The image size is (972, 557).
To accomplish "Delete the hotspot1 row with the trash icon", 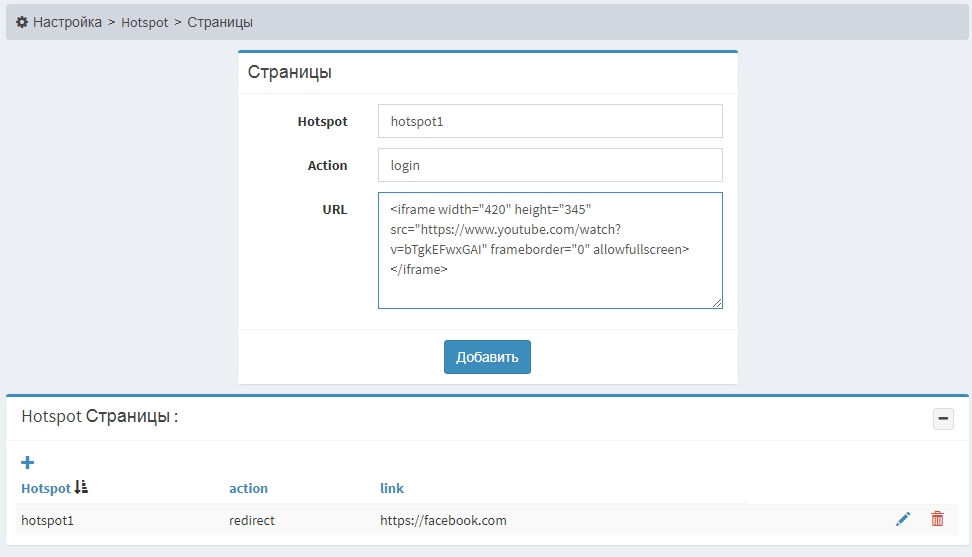I will (937, 519).
